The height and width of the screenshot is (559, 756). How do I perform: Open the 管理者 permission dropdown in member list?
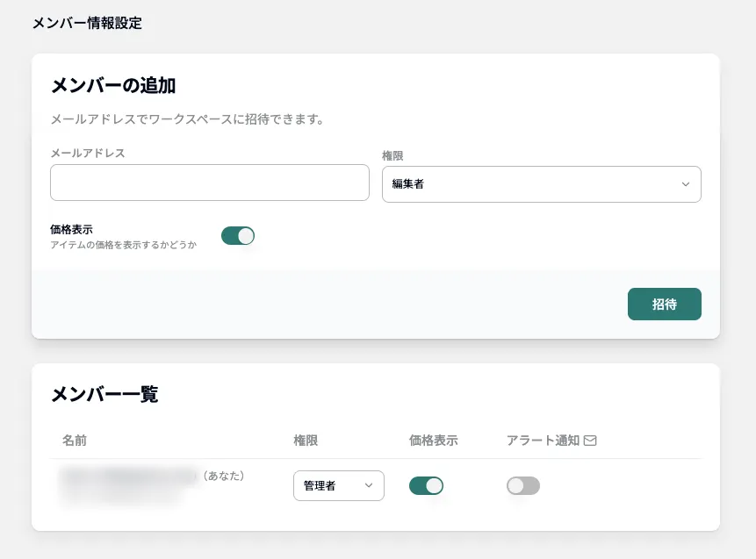point(339,485)
